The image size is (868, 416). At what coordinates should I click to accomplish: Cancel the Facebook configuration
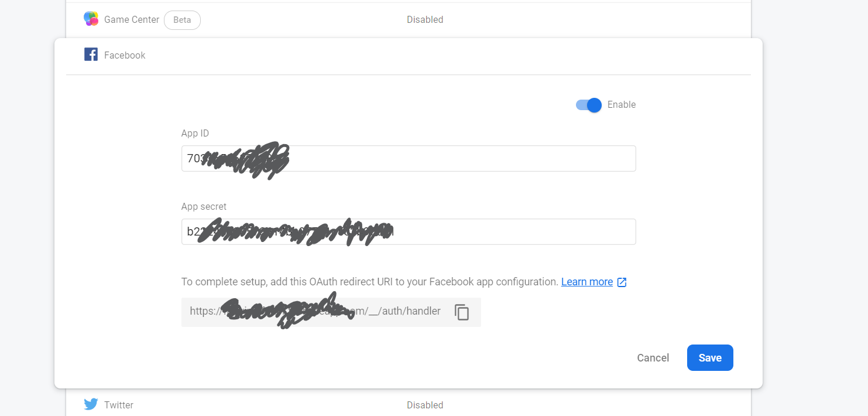tap(653, 358)
